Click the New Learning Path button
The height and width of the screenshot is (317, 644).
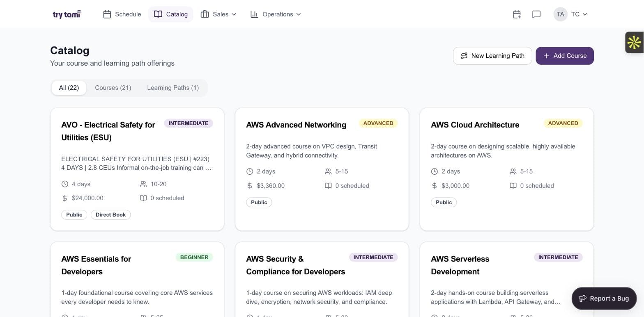click(492, 56)
